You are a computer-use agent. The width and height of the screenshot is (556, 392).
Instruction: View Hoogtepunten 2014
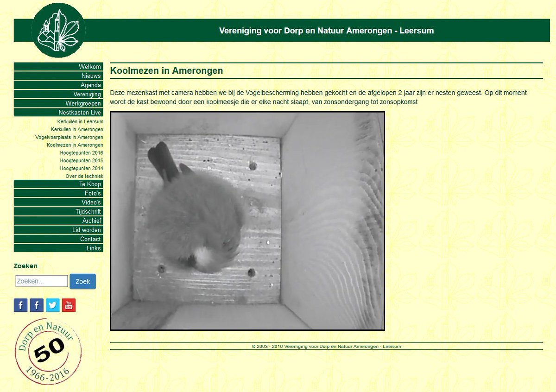(x=82, y=169)
